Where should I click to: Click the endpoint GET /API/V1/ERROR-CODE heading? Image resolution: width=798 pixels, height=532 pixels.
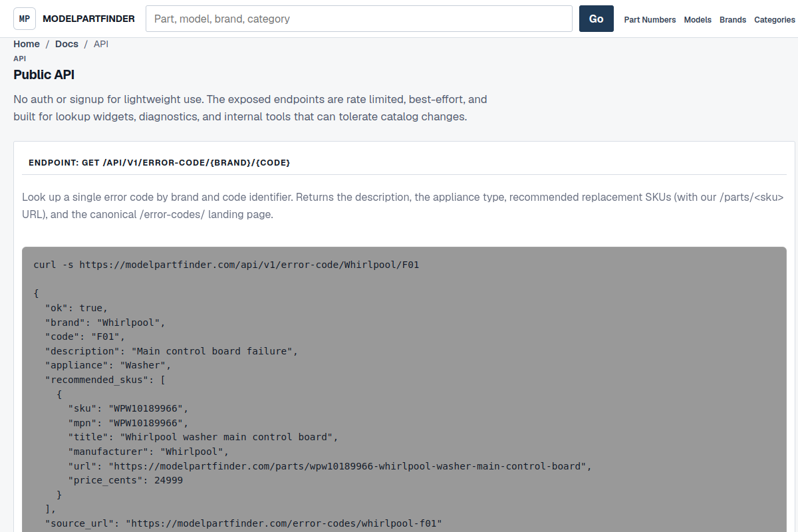159,162
